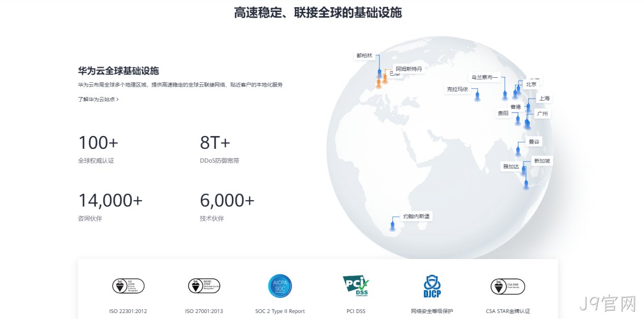Click the 克拉玛依 map label
The image size is (644, 319).
(457, 89)
